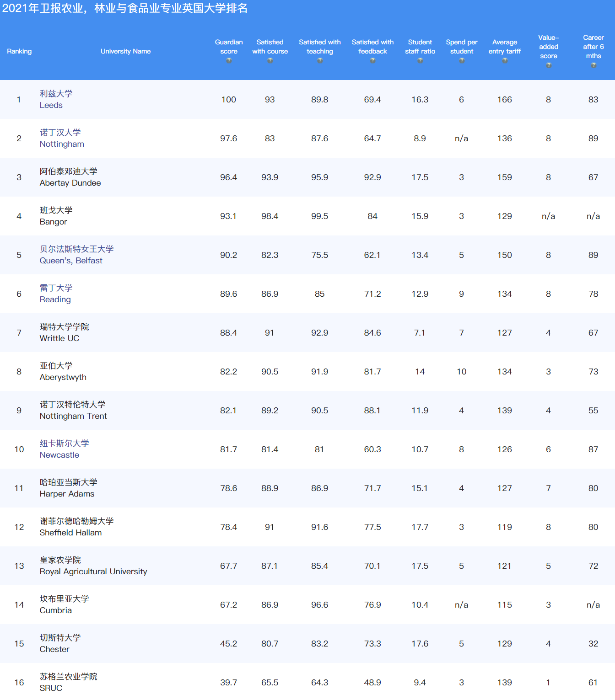Image resolution: width=615 pixels, height=700 pixels.
Task: Select SRUC's feedback satisfaction value 48.9
Action: pos(372,683)
